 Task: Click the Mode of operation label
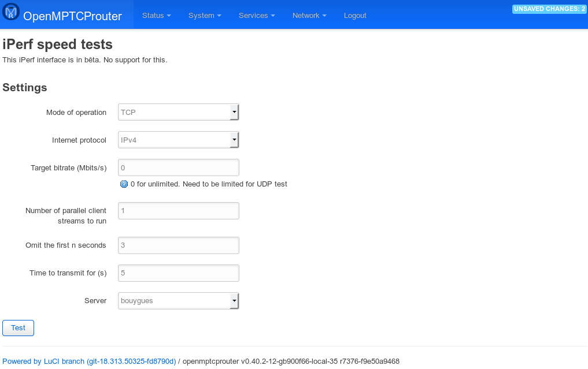[76, 113]
